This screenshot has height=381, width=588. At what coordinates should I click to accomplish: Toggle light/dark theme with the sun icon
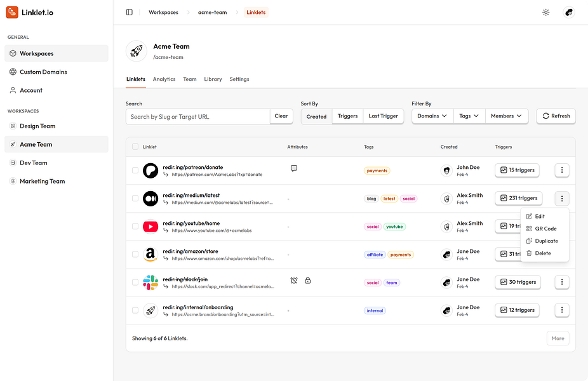click(x=545, y=12)
